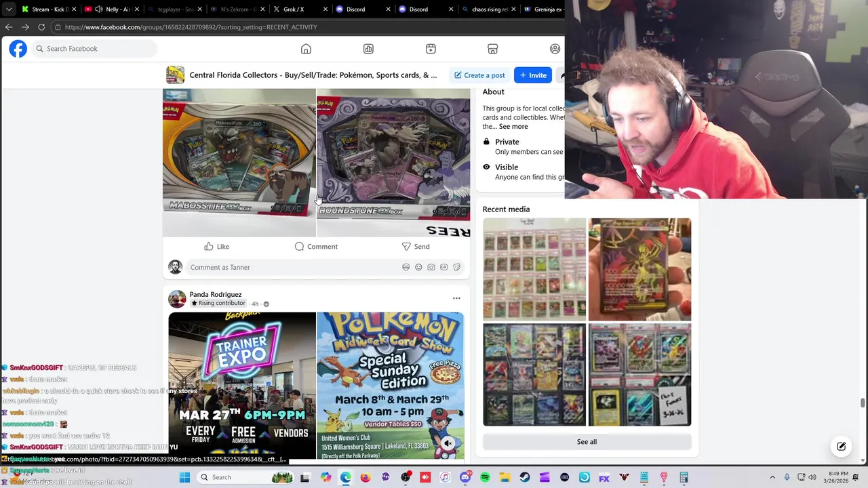868x488 pixels.
Task: Click the taskbar volume speaker icon
Action: [x=814, y=477]
